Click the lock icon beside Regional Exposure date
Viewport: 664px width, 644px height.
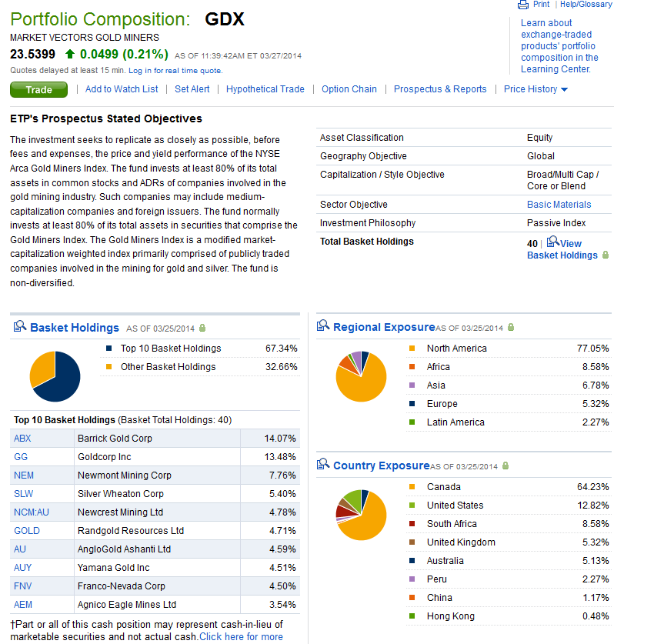click(511, 327)
